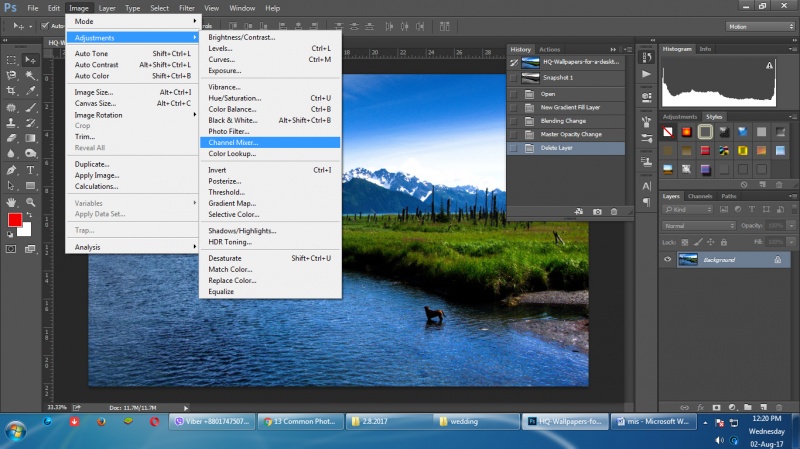Select the Zoom tool in toolbox
This screenshot has width=800, height=449.
[x=31, y=201]
